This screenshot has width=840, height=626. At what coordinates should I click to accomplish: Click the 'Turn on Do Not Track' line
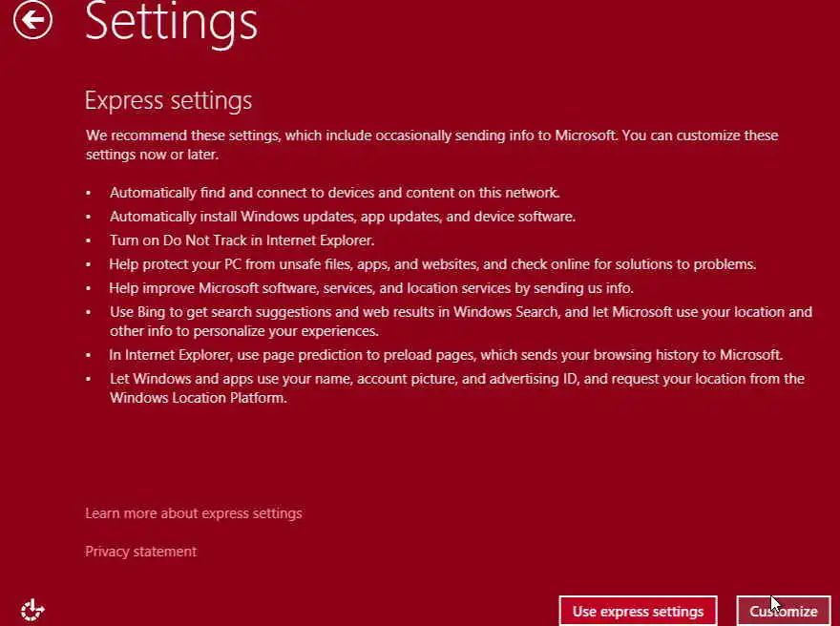pos(241,240)
